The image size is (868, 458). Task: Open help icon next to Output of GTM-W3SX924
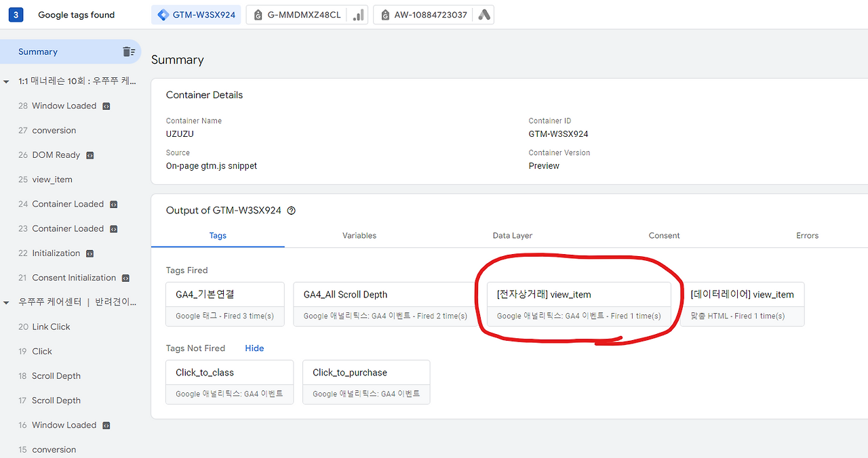coord(292,211)
